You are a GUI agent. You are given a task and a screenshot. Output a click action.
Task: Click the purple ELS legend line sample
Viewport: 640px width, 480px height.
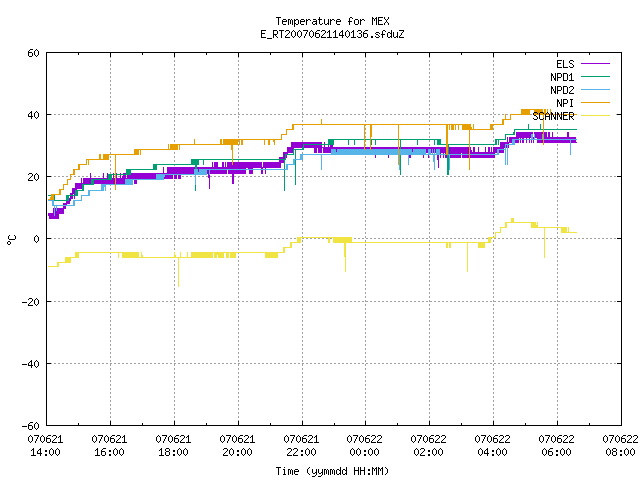pos(595,64)
